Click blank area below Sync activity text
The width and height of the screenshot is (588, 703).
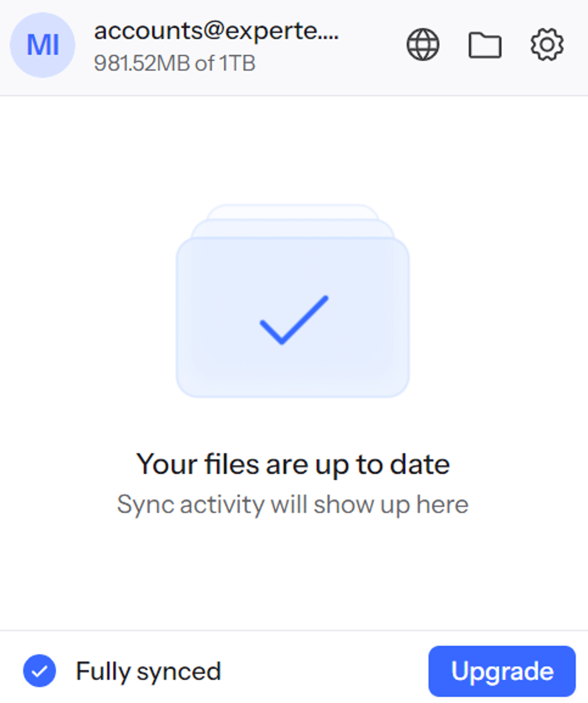tap(293, 574)
